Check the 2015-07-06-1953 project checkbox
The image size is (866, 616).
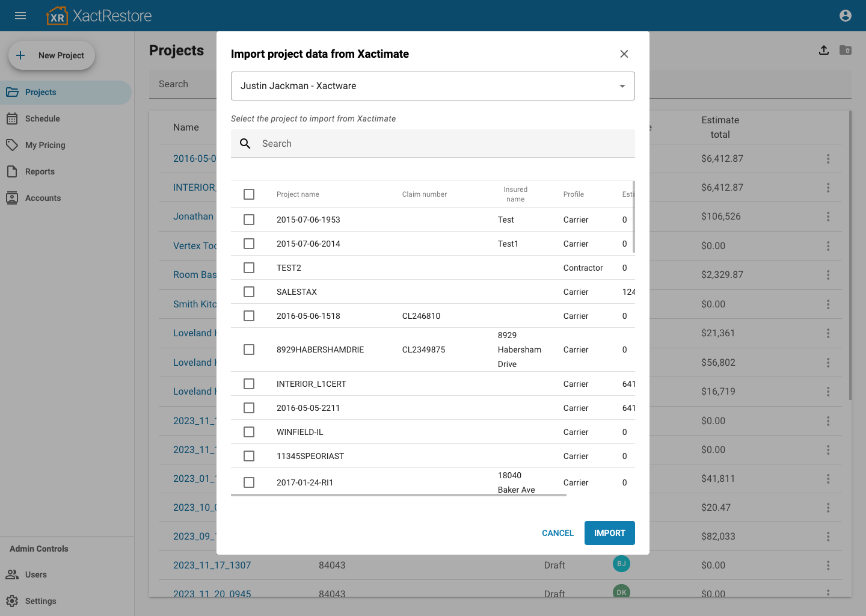coord(249,220)
